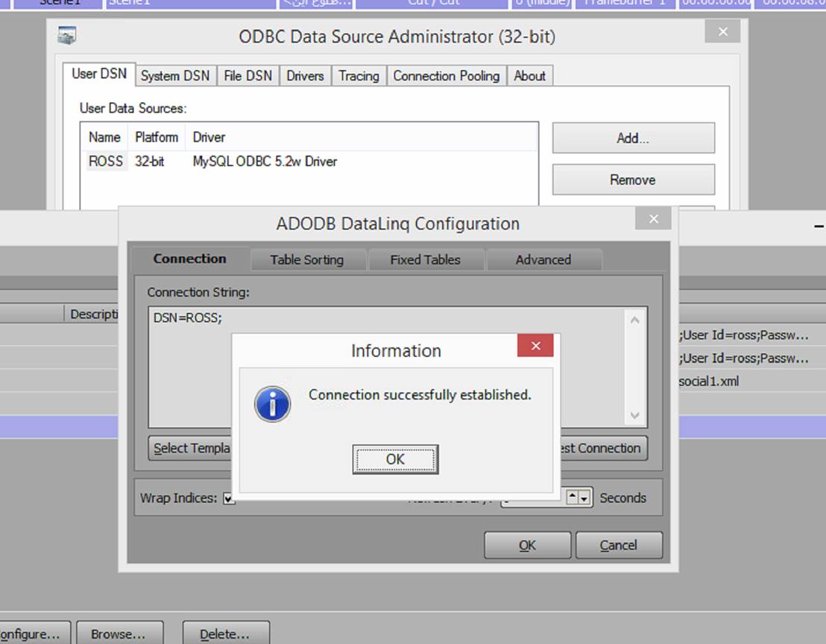Viewport: 826px width, 644px height.
Task: Click Cancel in the DataLinq Configuration dialog
Action: coord(619,545)
